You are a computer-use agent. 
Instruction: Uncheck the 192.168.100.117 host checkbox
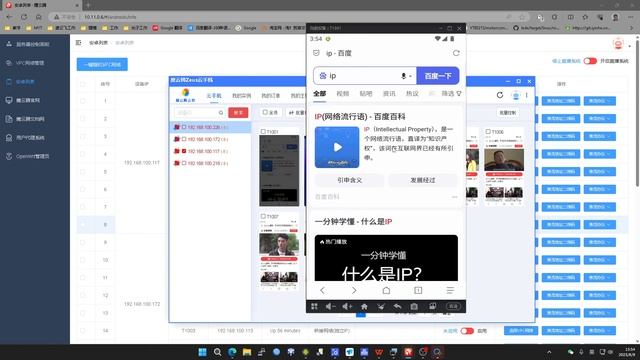point(184,151)
